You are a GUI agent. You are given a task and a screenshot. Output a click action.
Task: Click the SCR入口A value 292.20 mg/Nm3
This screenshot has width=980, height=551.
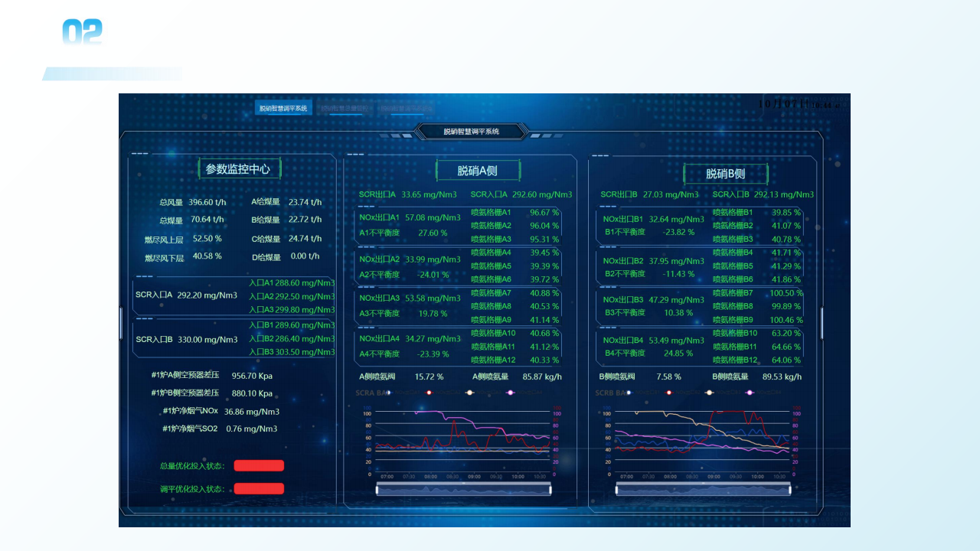tap(207, 295)
